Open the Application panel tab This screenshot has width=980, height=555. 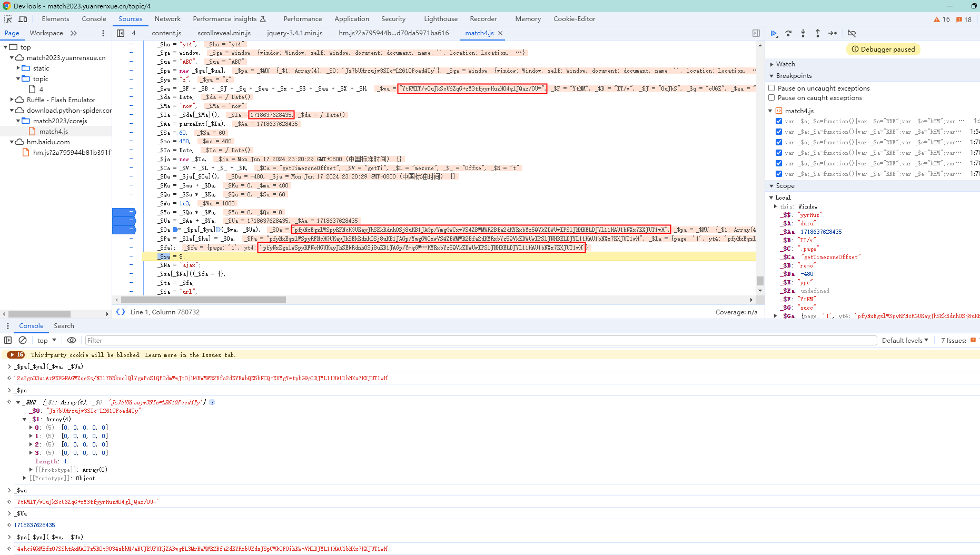click(352, 19)
